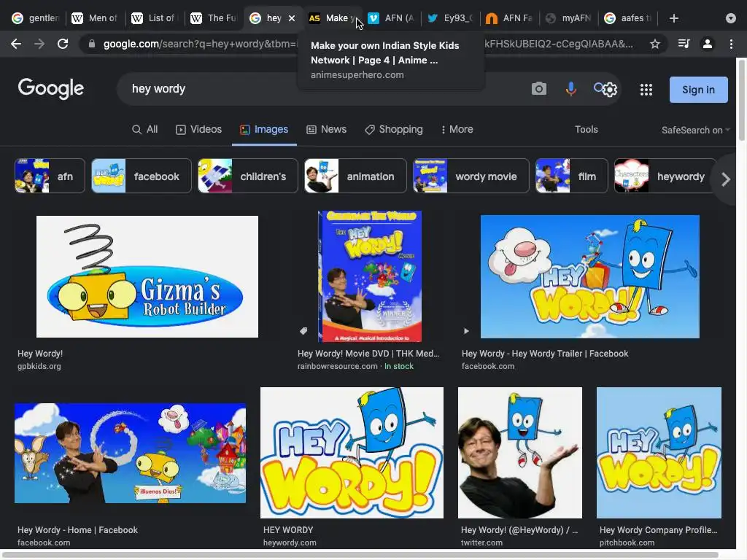747x560 pixels.
Task: Switch to the 'gentler' Google tab
Action: (x=36, y=18)
